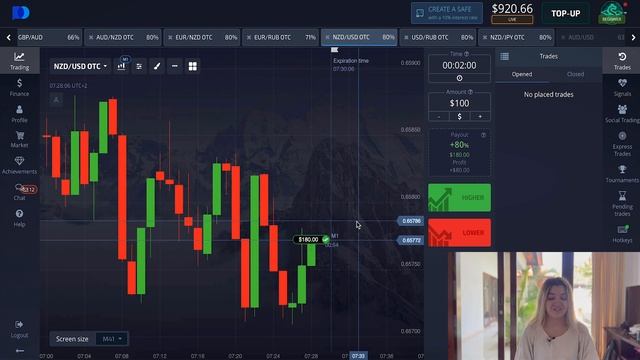
Task: Open Tournaments panel
Action: (x=622, y=174)
